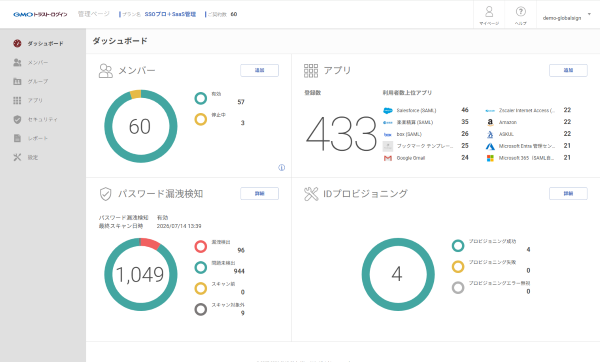
Task: Click the yellow suspended members legend circle
Action: [x=201, y=119]
